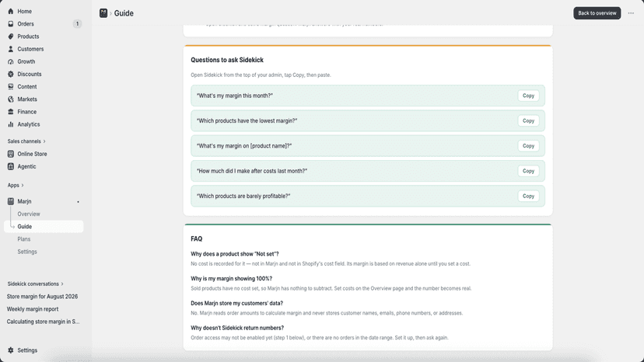Copy "What's my margin on [product name]?"
Viewport: 644px width, 362px height.
[528, 146]
